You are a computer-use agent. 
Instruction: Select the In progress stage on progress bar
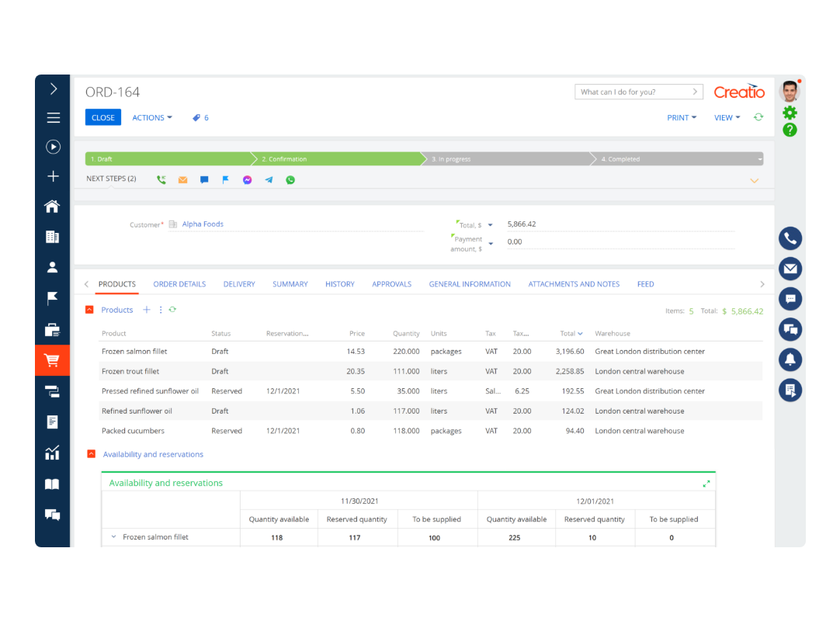tap(505, 159)
